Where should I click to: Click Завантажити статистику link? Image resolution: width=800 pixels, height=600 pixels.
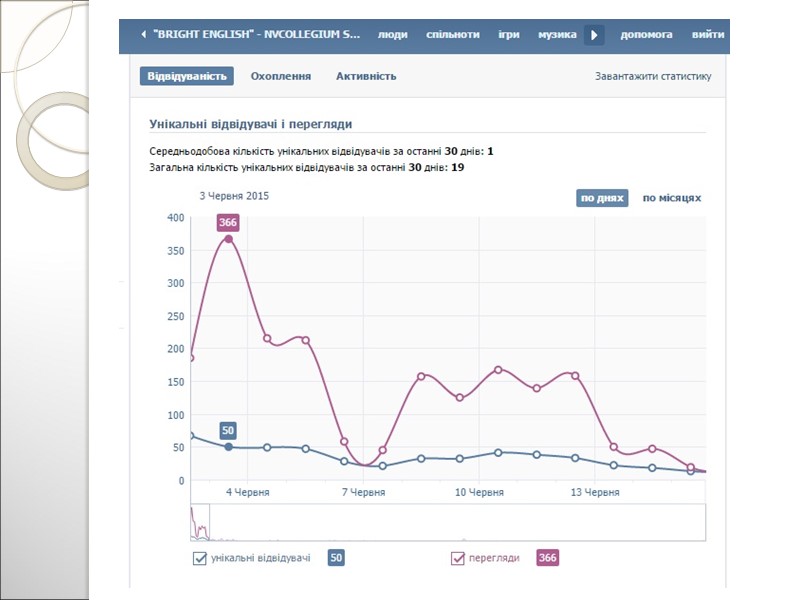tap(653, 76)
